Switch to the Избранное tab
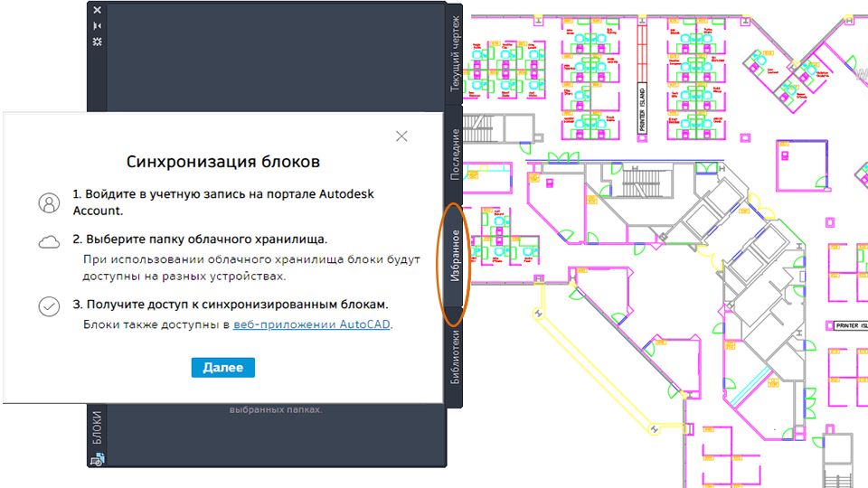The height and width of the screenshot is (488, 868). point(455,256)
